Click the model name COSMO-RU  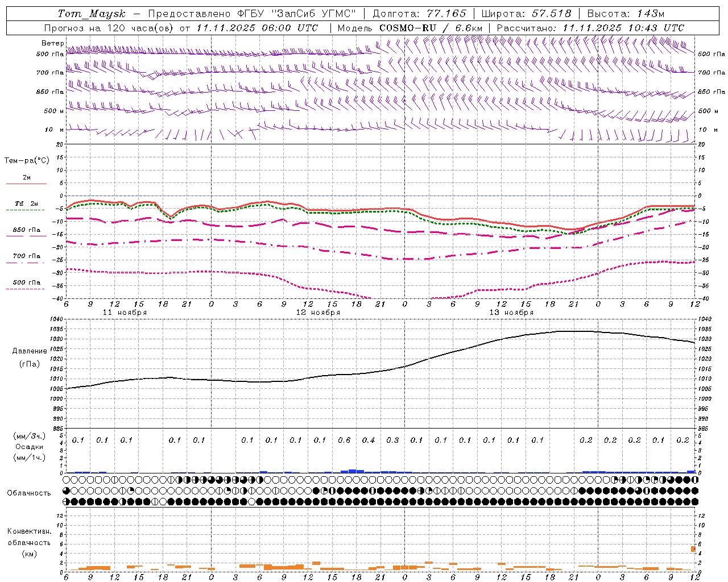click(408, 28)
